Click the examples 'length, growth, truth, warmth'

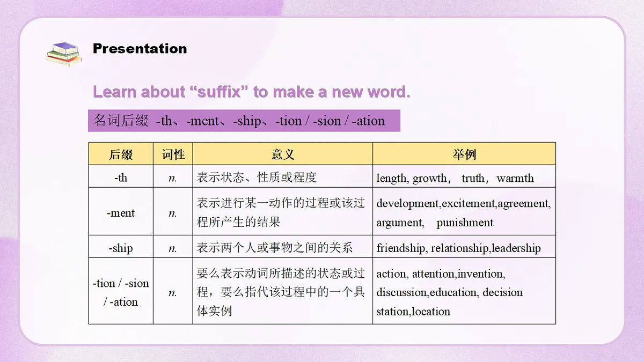click(455, 178)
